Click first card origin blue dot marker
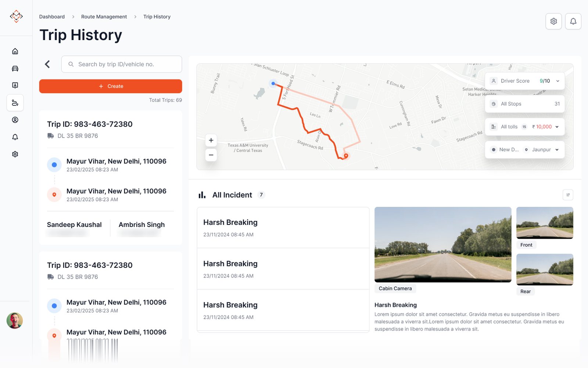This screenshot has width=588, height=368. [54, 164]
